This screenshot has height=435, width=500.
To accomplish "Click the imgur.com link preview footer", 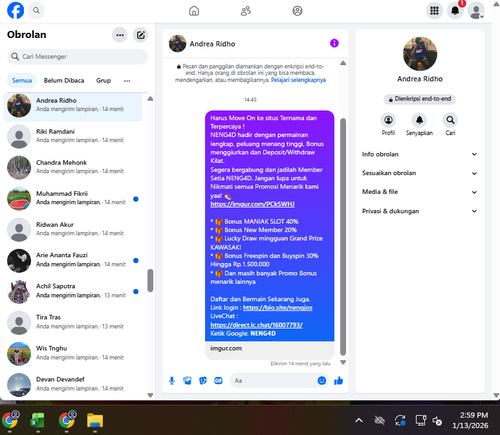I will click(x=269, y=350).
